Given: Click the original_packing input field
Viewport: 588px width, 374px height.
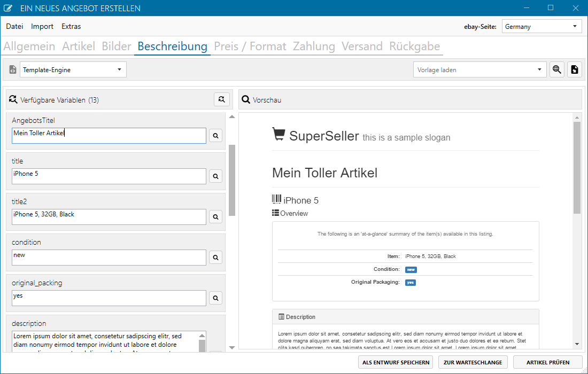Looking at the screenshot, I should [109, 298].
